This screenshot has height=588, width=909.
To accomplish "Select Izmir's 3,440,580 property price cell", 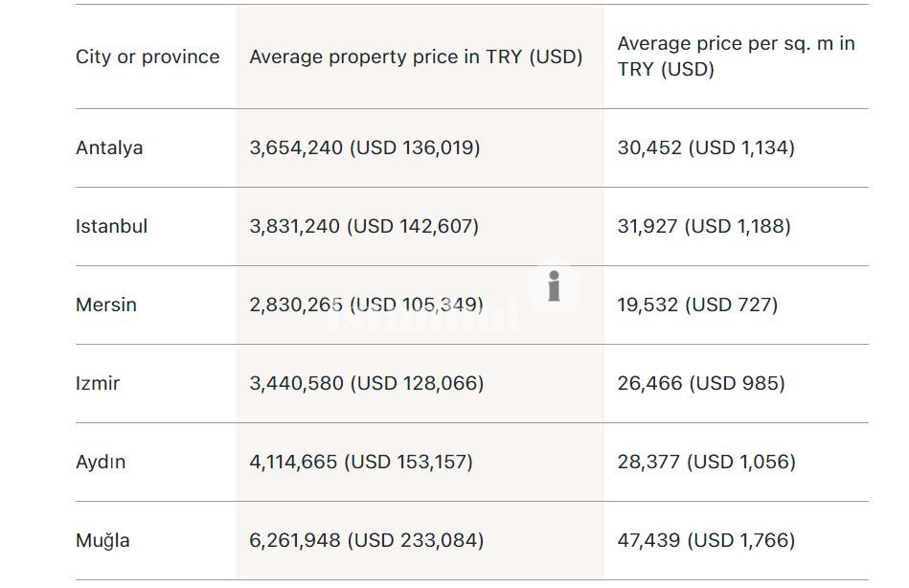I will [x=366, y=383].
